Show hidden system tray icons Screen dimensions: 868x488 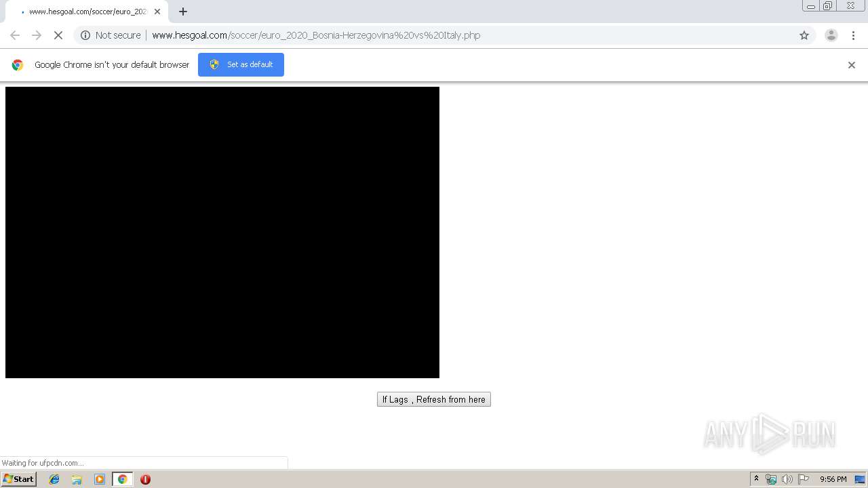tap(756, 479)
